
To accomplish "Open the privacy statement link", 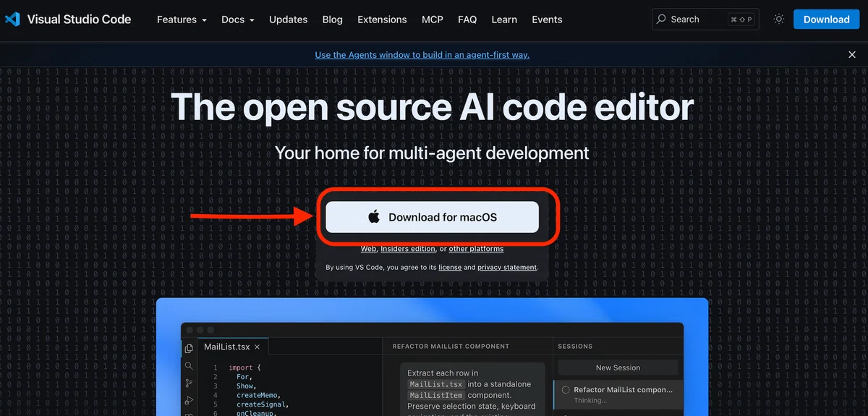I will pos(507,268).
